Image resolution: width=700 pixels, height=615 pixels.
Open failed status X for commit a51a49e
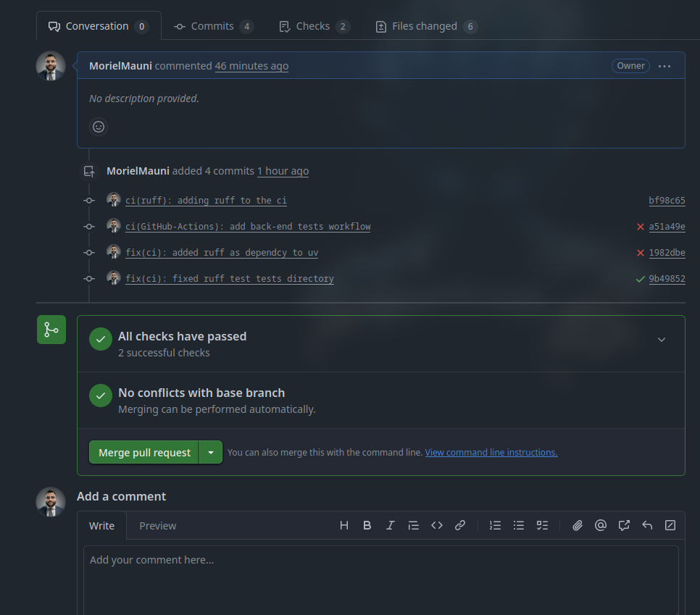(640, 227)
